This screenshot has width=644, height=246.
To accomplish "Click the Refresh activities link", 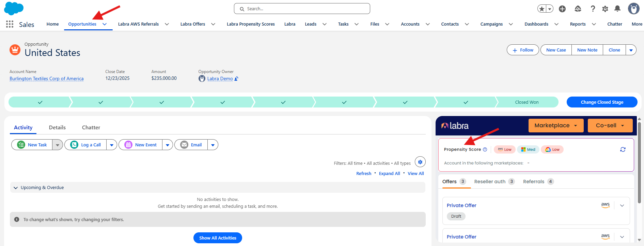I will tap(364, 174).
